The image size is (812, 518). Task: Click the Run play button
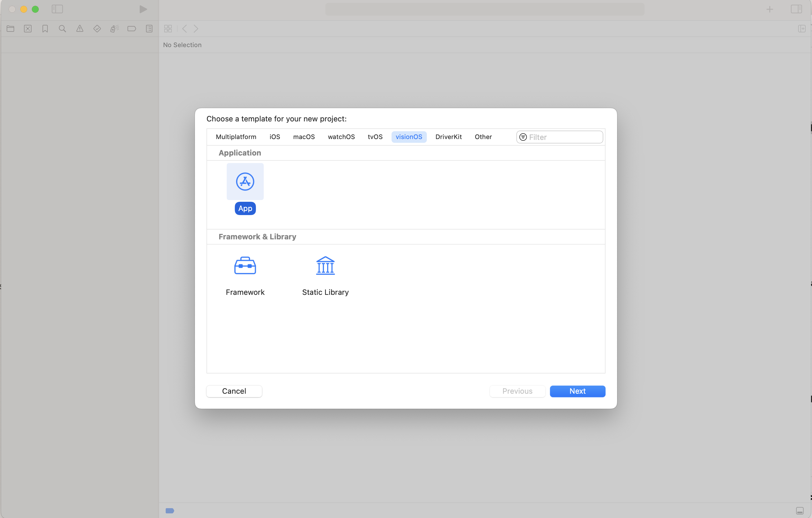coord(143,9)
